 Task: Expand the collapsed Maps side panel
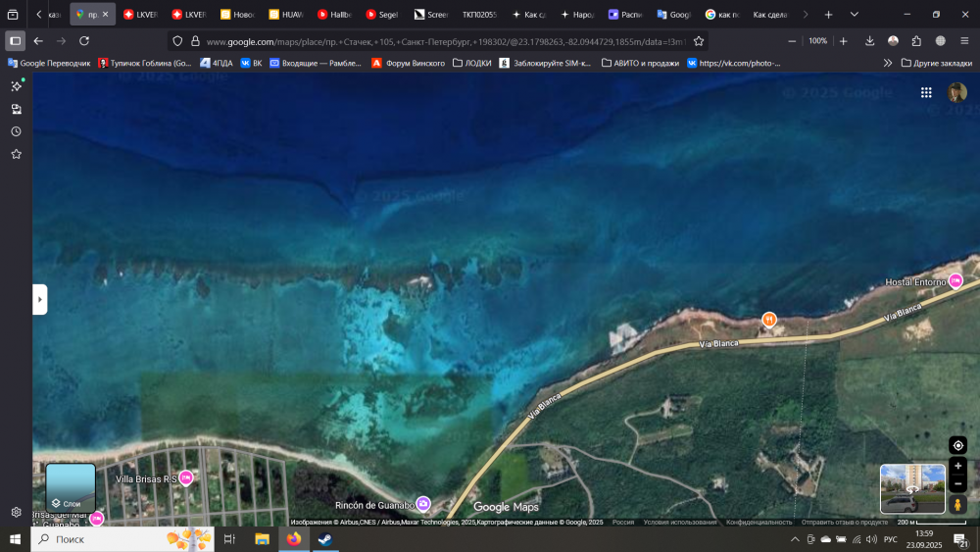(39, 299)
